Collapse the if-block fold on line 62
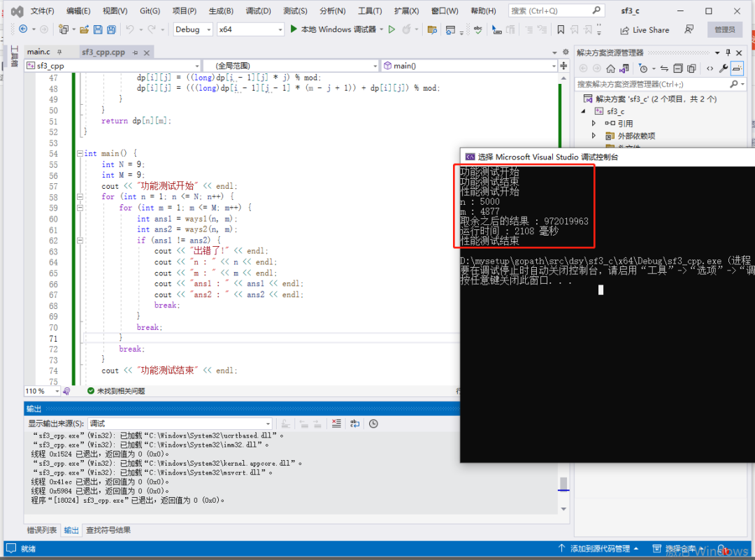This screenshot has width=755, height=560. pyautogui.click(x=80, y=240)
